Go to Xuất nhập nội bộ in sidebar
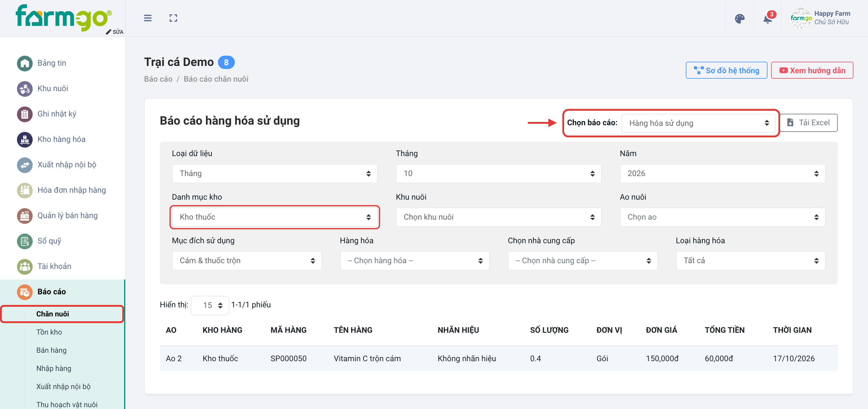868x409 pixels. pos(67,165)
